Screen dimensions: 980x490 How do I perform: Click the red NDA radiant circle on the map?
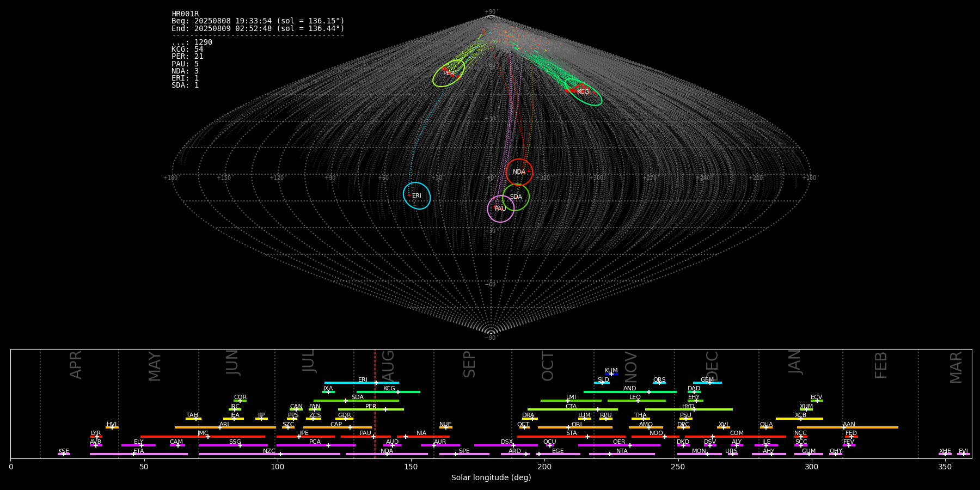point(519,172)
